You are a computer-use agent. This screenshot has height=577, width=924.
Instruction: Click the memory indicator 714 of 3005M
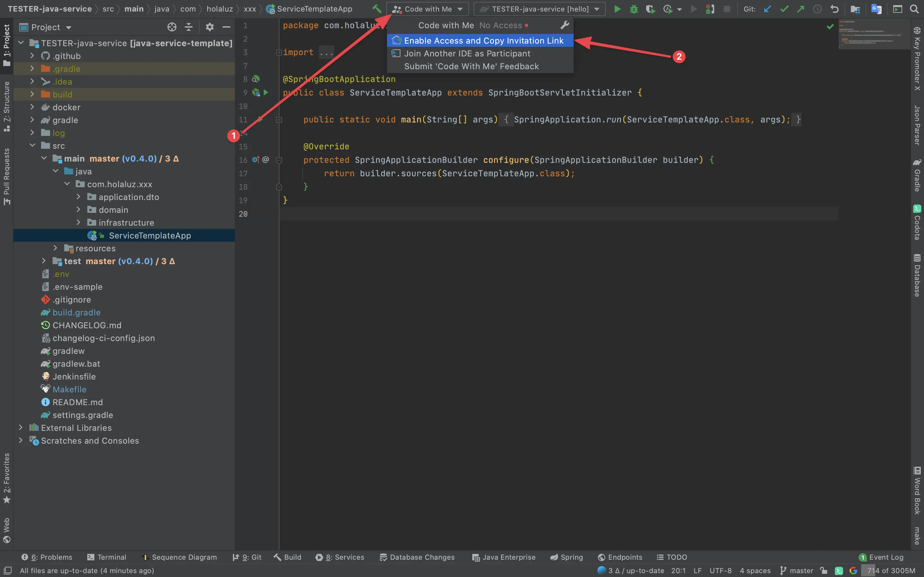[891, 571]
